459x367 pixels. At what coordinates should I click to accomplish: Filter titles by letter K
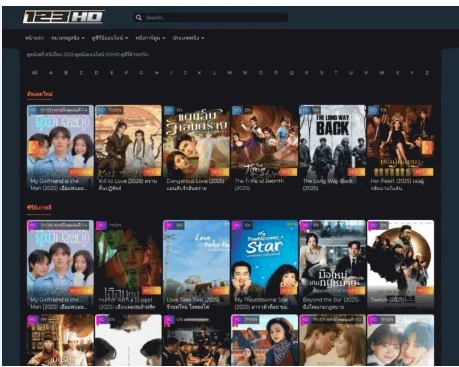pyautogui.click(x=199, y=72)
